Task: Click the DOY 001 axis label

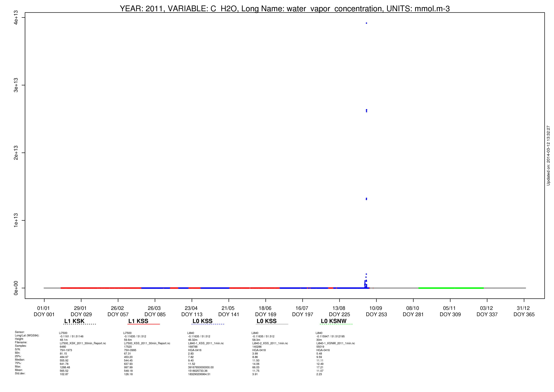Action: (x=44, y=315)
